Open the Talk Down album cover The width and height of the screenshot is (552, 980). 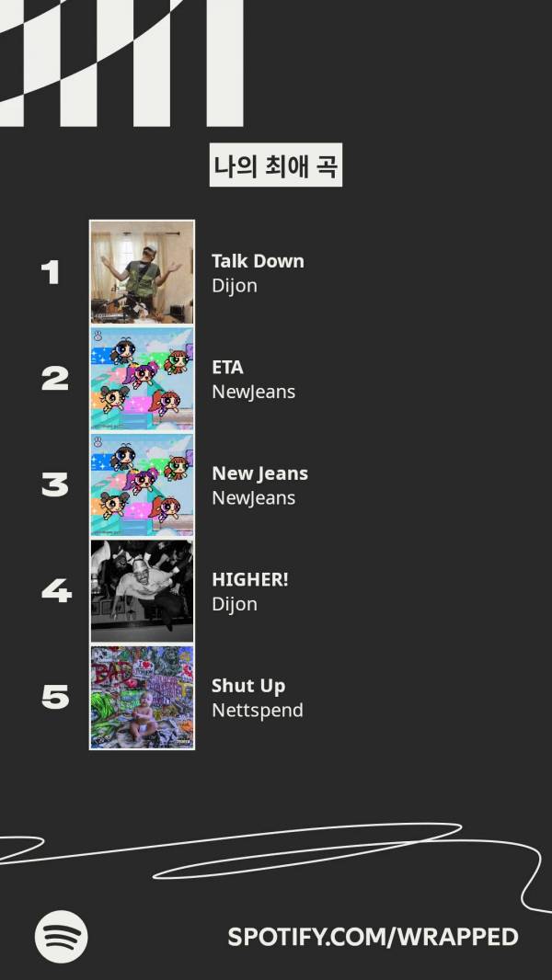coord(142,273)
